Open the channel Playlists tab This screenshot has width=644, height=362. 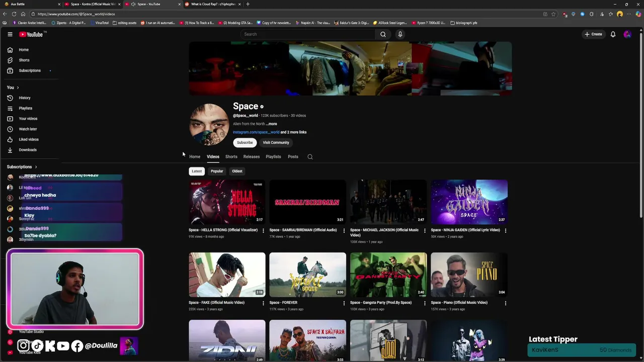273,157
